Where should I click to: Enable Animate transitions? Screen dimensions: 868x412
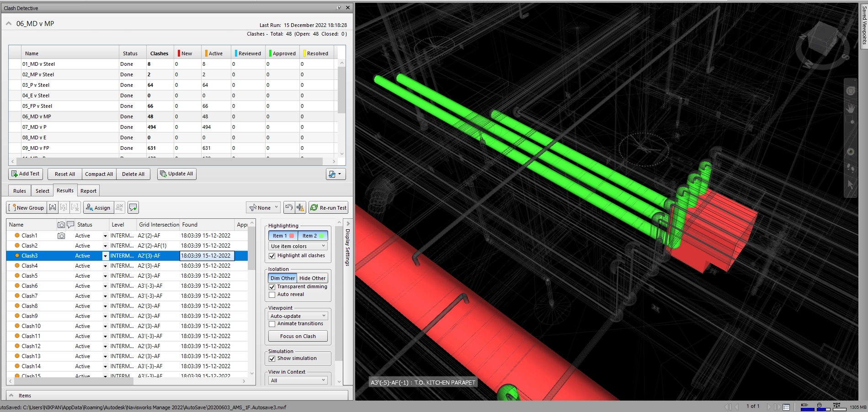[x=272, y=323]
